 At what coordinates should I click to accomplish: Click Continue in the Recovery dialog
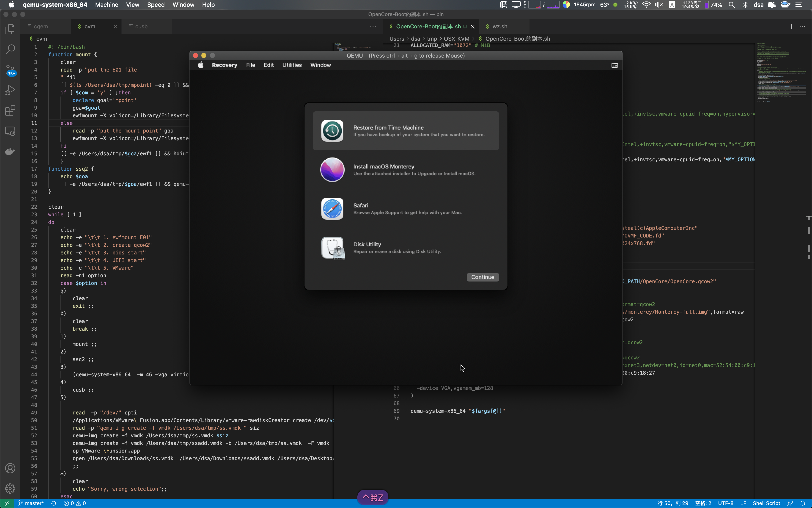point(483,277)
